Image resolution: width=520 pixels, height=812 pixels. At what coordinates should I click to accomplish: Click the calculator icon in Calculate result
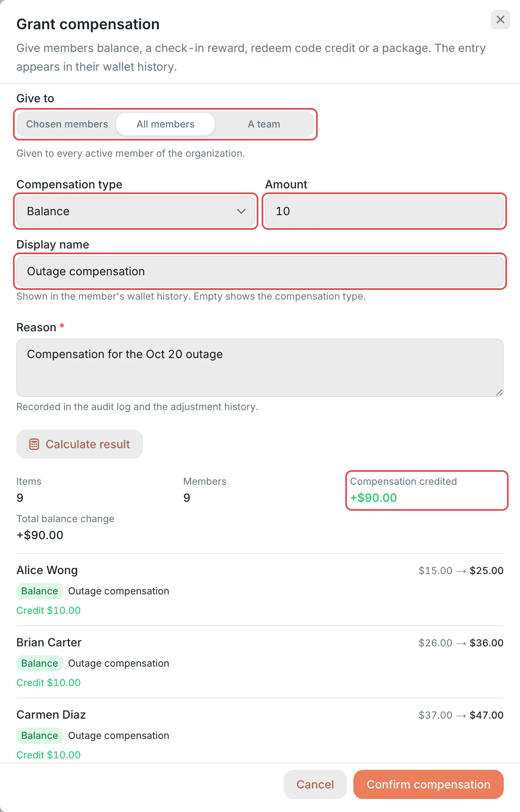click(34, 444)
